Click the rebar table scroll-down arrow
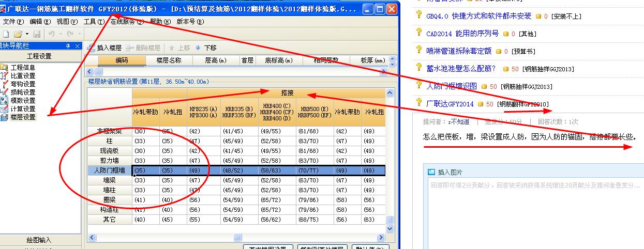Viewport: 644px width, 249px height. (390, 228)
